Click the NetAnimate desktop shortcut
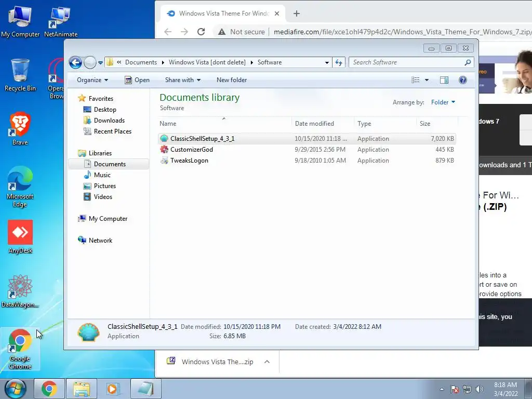 click(60, 22)
